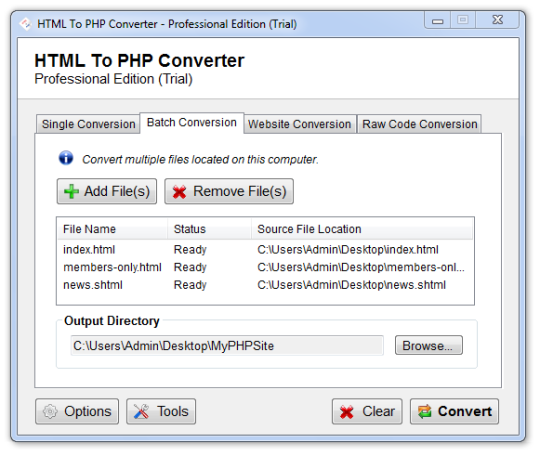Click path ending with members-onl...

[x=361, y=267]
